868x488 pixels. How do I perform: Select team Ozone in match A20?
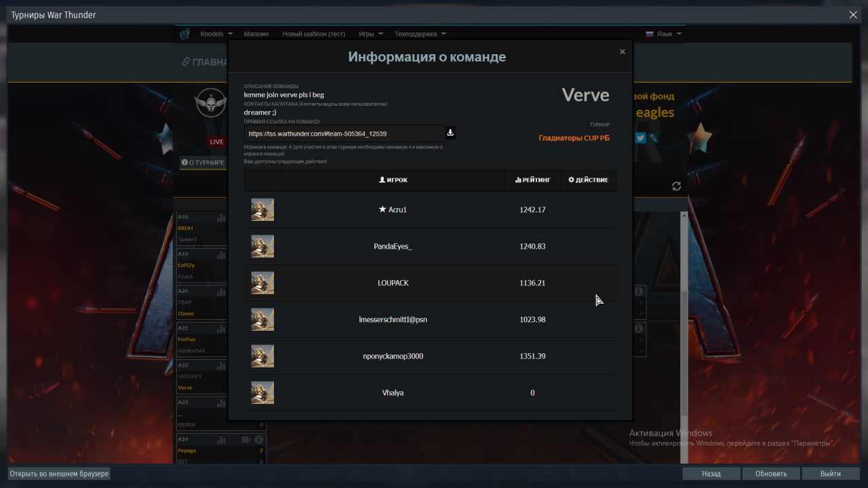185,314
